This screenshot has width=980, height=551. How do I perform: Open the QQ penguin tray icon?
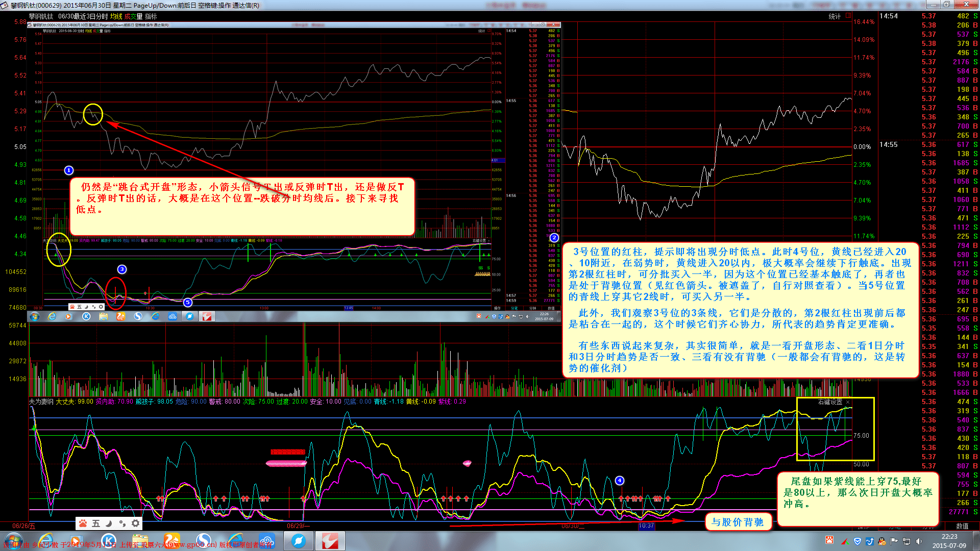click(x=882, y=541)
